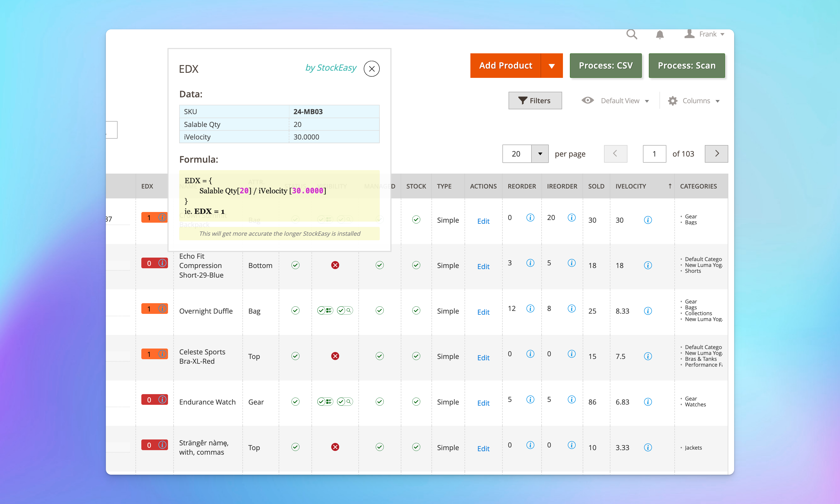The image size is (840, 504).
Task: Edit the Strängêr nàmę product
Action: [483, 449]
